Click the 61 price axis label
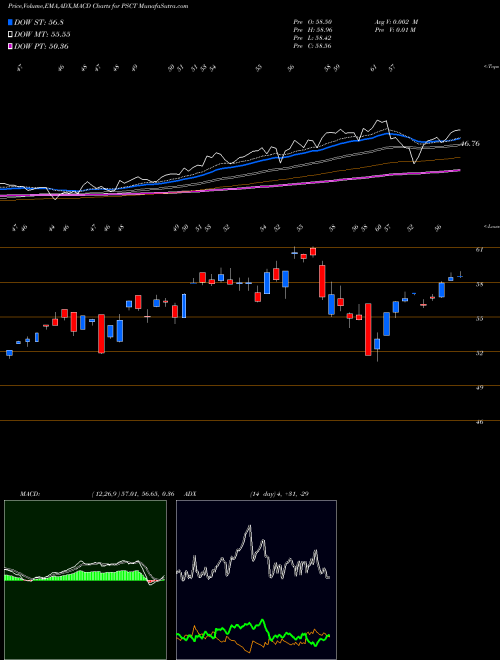This screenshot has width=500, height=660. point(479,250)
